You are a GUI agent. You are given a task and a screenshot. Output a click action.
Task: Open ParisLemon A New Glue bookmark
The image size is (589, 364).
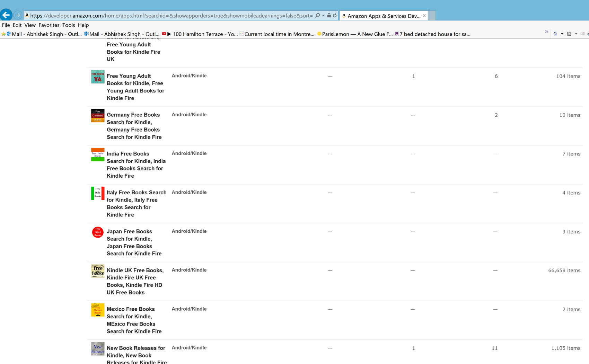click(x=355, y=34)
